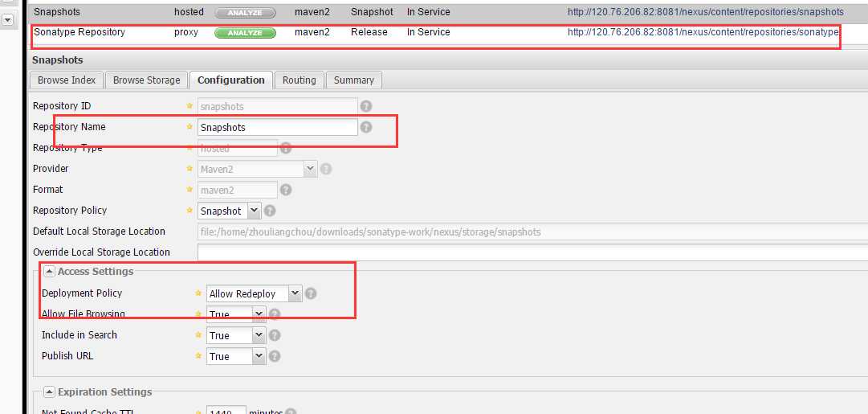
Task: Click help icon next to Publish URL
Action: [x=275, y=356]
